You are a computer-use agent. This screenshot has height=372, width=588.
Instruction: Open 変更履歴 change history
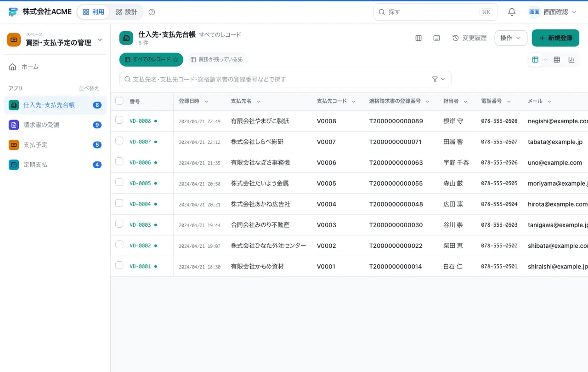pyautogui.click(x=469, y=38)
